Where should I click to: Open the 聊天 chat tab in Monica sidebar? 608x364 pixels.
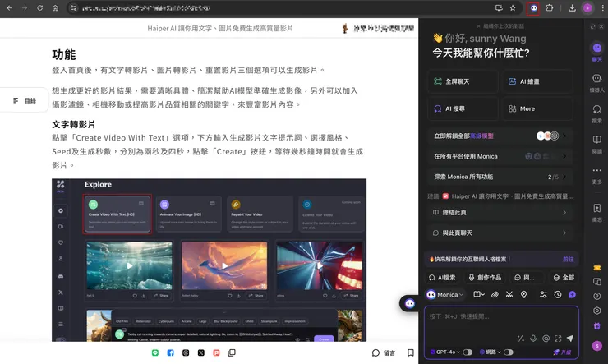(x=597, y=52)
